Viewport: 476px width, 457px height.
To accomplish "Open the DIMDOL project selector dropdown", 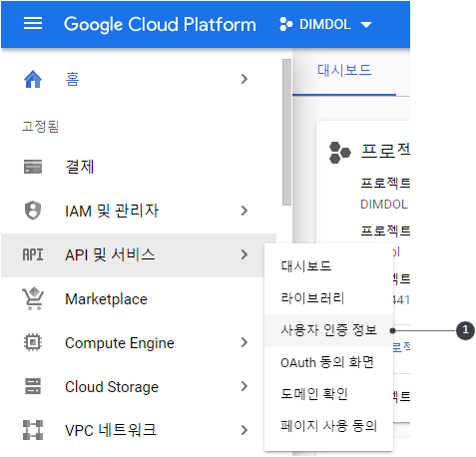I will point(325,24).
